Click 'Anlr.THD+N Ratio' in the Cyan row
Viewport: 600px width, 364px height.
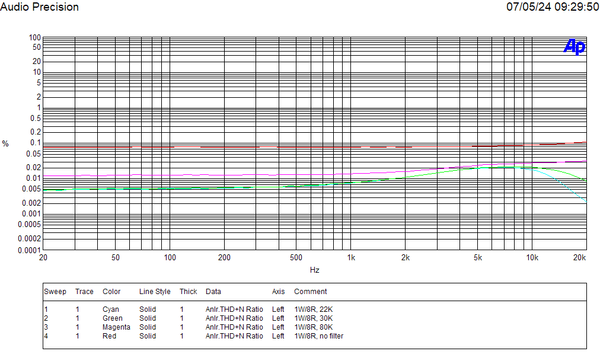(234, 309)
